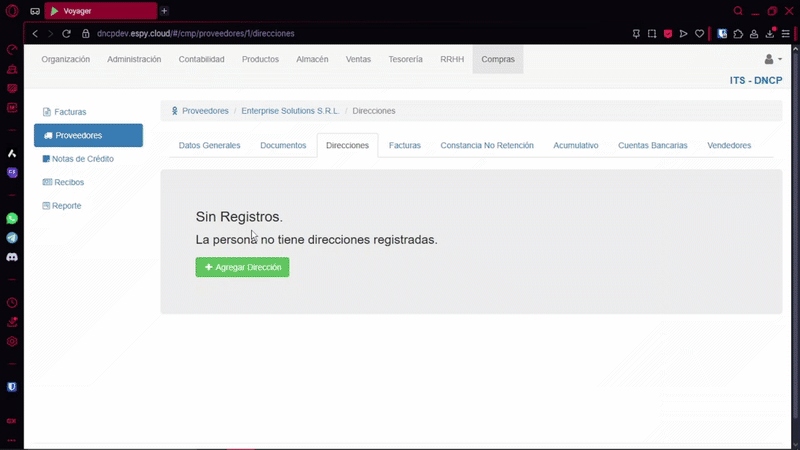The width and height of the screenshot is (800, 450).
Task: Open the Tesorería menu
Action: pyautogui.click(x=406, y=59)
